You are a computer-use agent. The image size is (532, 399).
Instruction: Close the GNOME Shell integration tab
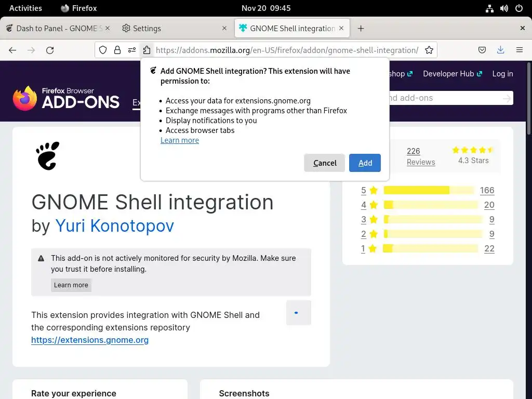tap(341, 28)
